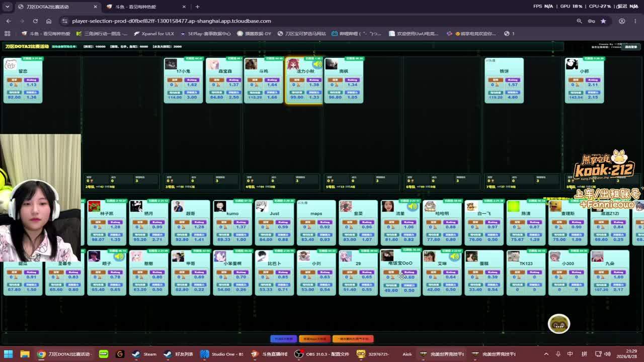This screenshot has width=644, height=362.
Task: Pick the maps player card
Action: click(x=316, y=223)
